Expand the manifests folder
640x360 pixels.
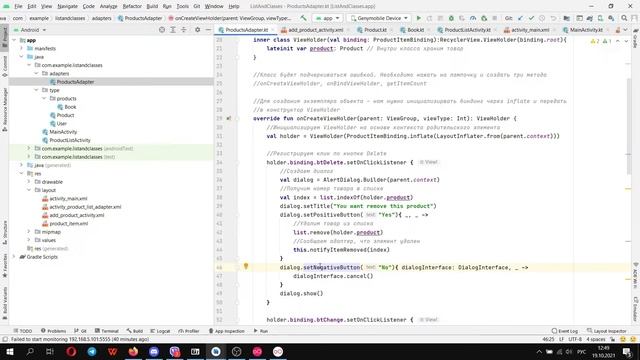coord(21,48)
